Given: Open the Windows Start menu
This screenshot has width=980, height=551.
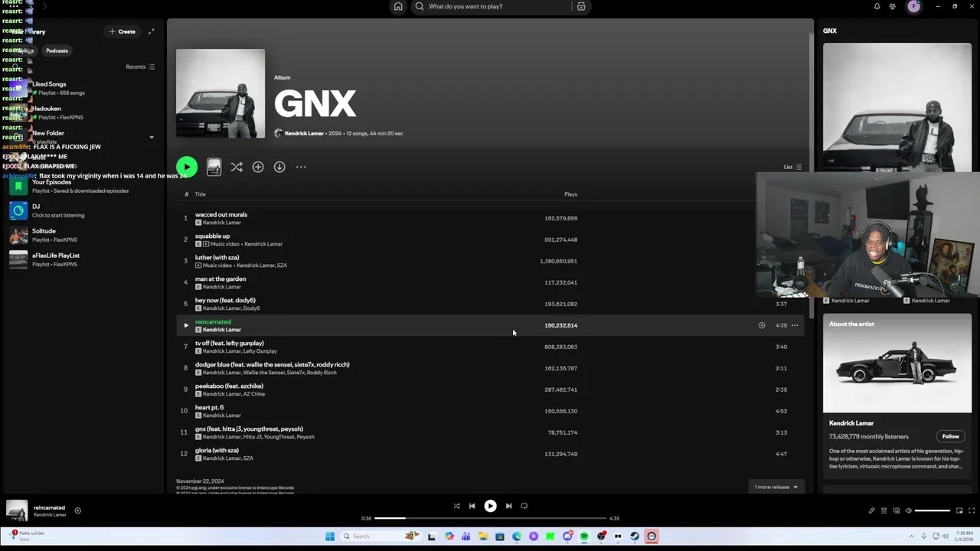Looking at the screenshot, I should click(x=330, y=536).
